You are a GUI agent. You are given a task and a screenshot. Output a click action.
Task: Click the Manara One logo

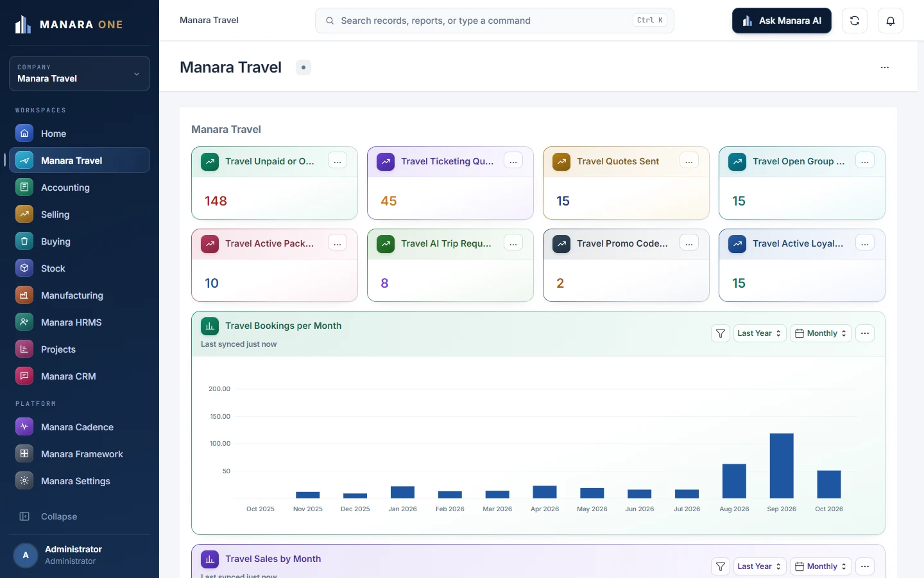click(69, 24)
